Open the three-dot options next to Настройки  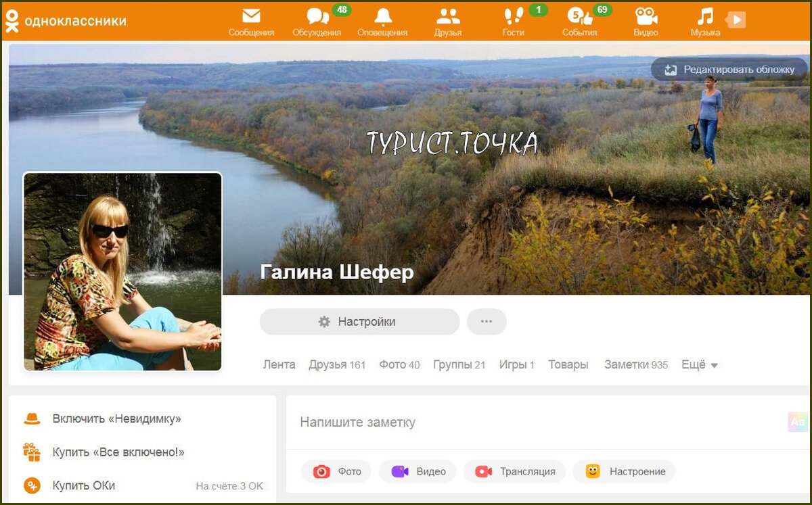(x=487, y=321)
